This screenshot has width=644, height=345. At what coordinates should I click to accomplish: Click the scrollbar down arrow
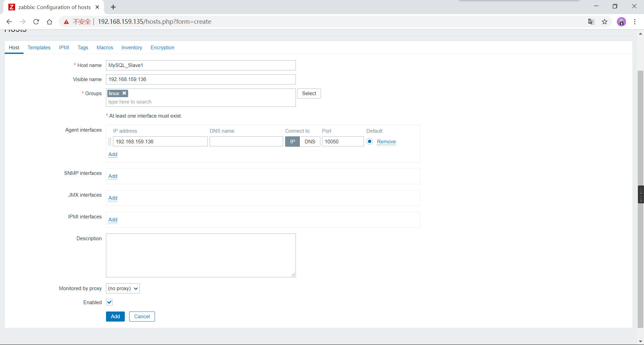(641, 341)
